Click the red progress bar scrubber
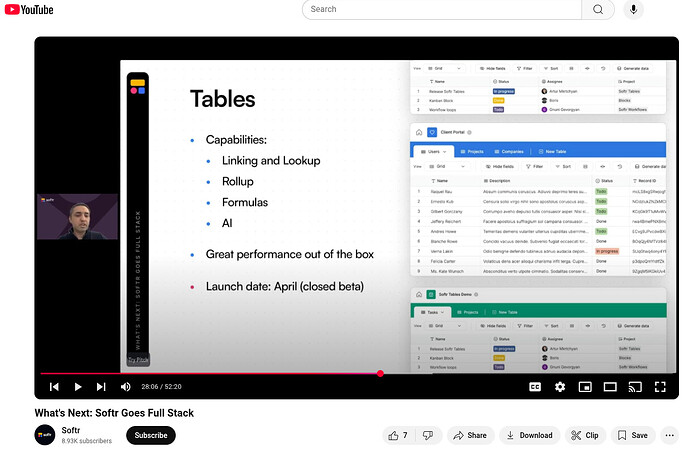 click(380, 373)
